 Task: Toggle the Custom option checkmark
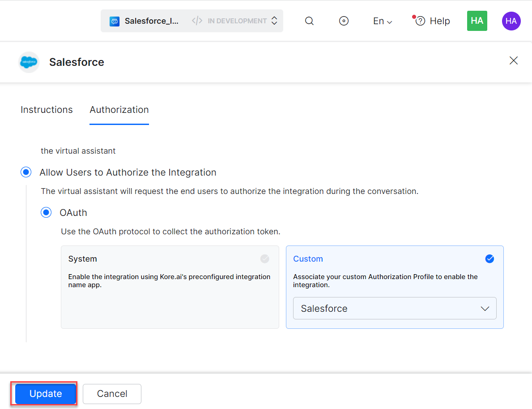click(489, 259)
